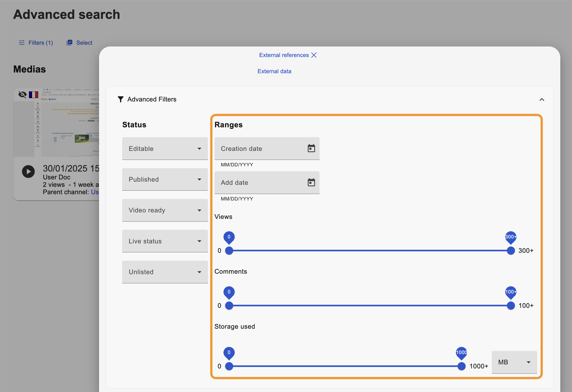Screen dimensions: 572x392
Task: Open the External data link
Action: click(274, 71)
